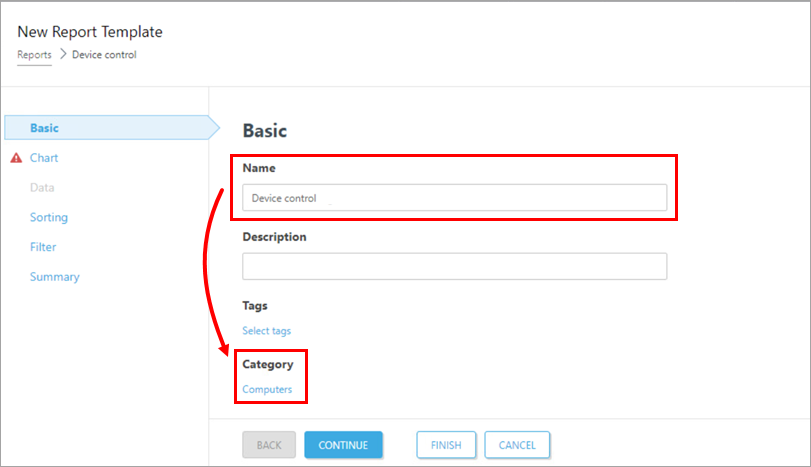Screen dimensions: 811x467
Task: Click the red warning icon beside Chart
Action: coord(16,158)
